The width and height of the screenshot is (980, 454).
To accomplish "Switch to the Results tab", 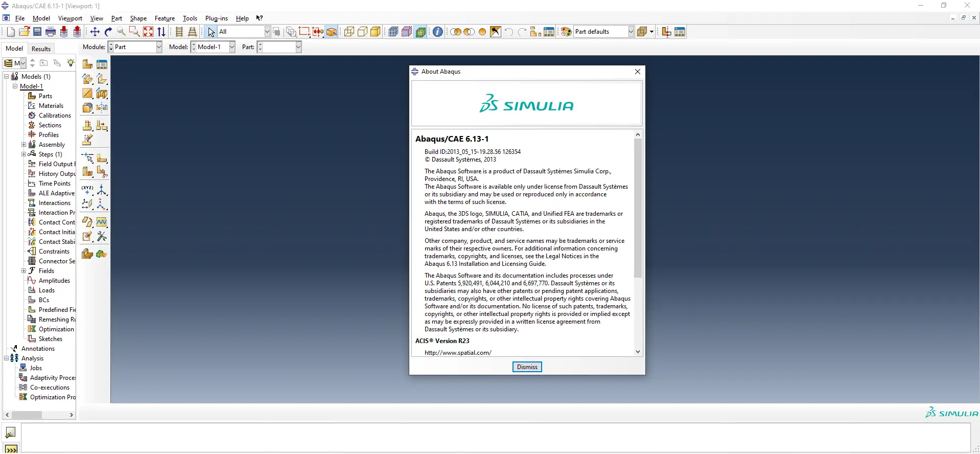I will point(41,49).
